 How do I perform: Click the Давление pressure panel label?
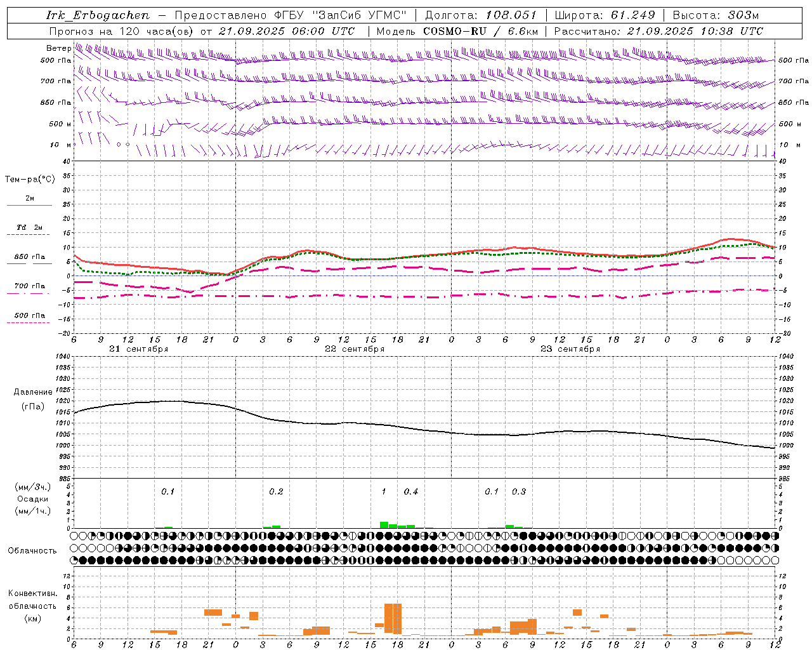coord(33,392)
